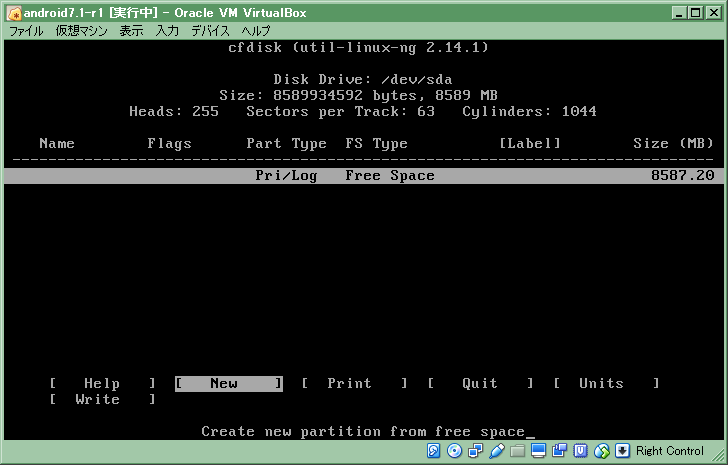Screen dimensions: 728x465
Task: Click the shared folders status icon
Action: 517,451
